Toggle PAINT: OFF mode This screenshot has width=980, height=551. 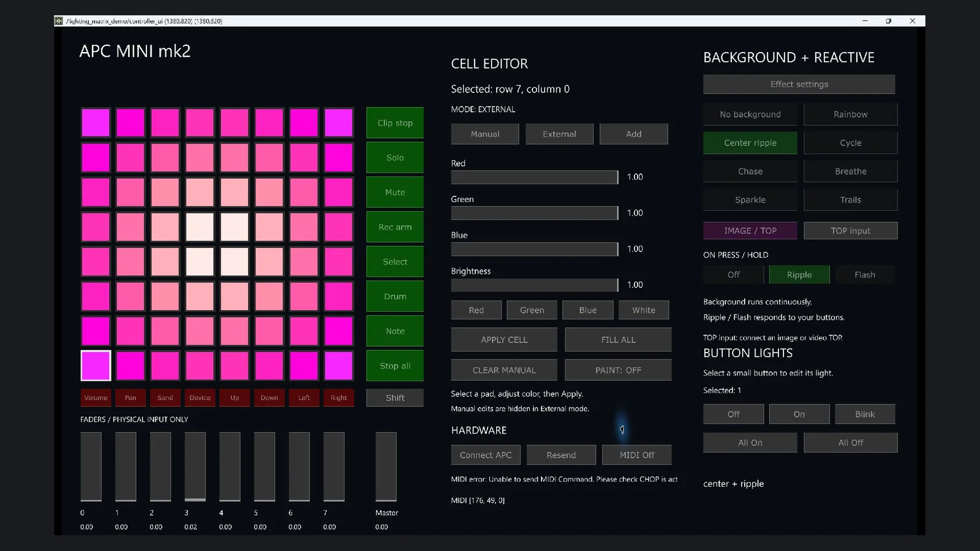tap(619, 370)
